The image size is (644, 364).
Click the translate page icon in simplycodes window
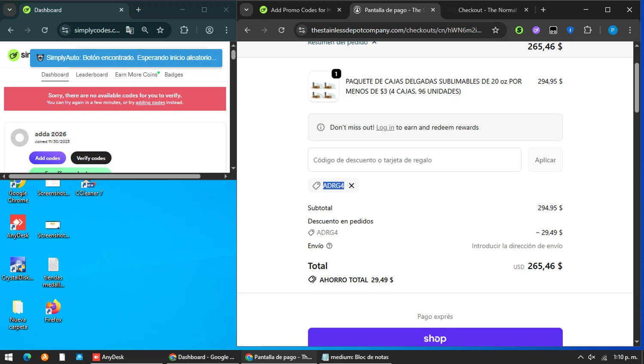[x=130, y=30]
